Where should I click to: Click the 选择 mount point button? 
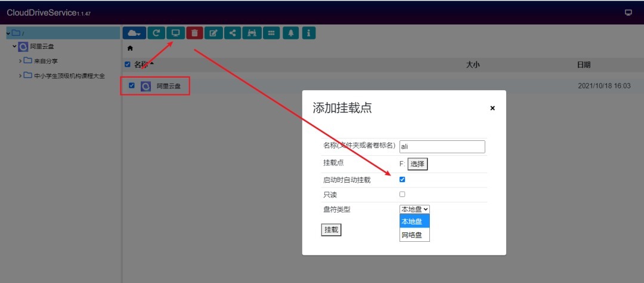[x=417, y=164]
